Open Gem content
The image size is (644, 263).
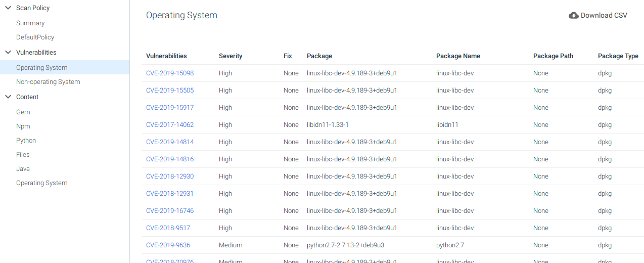point(23,112)
